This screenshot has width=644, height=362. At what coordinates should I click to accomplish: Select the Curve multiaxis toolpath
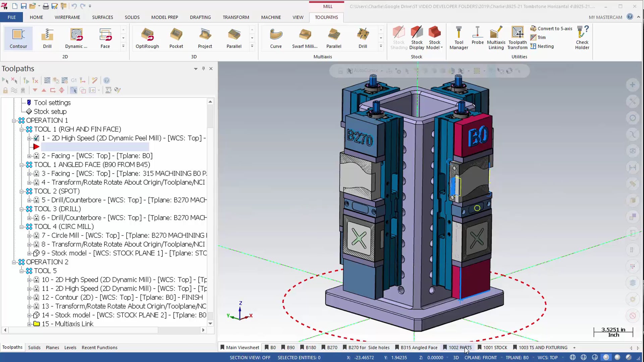(x=276, y=38)
